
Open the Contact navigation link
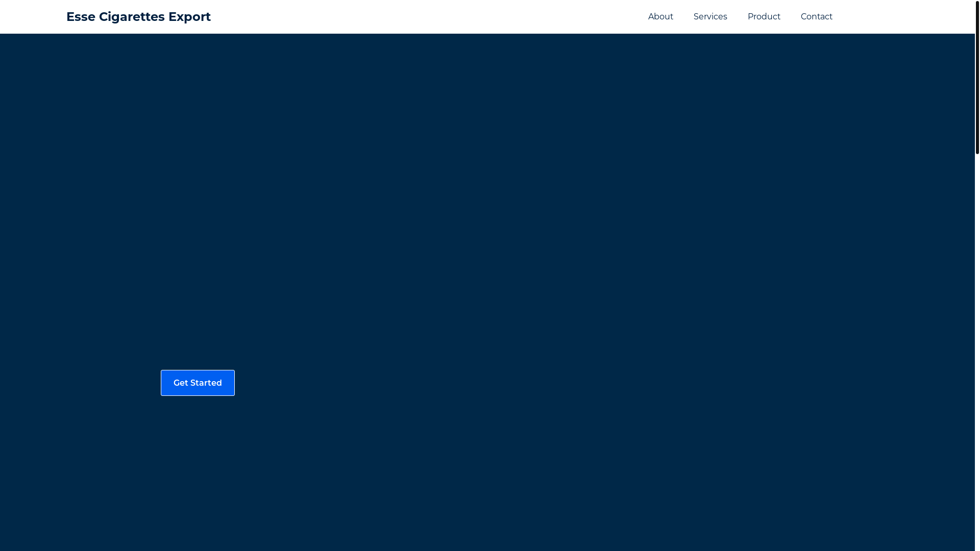816,17
